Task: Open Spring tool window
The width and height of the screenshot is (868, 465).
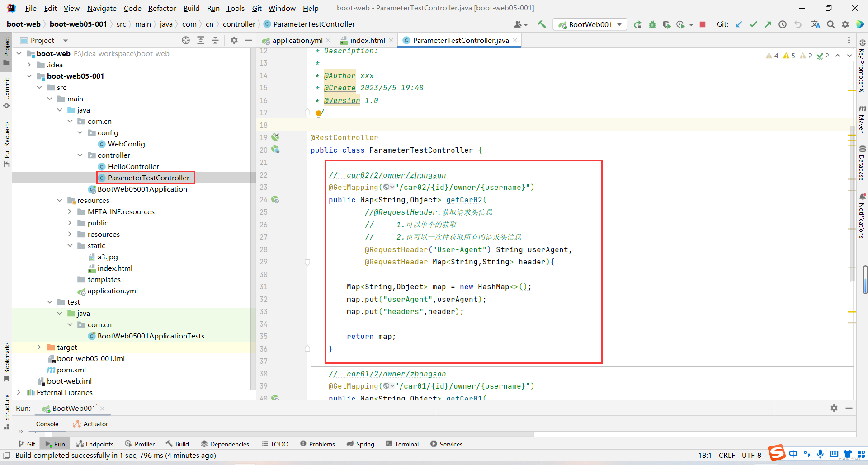Action: (360, 444)
